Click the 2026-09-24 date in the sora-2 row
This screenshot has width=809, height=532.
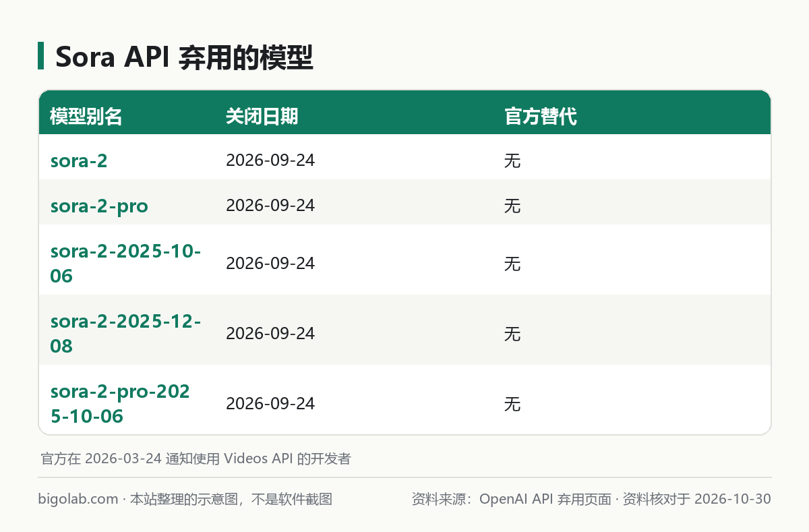[x=270, y=160]
